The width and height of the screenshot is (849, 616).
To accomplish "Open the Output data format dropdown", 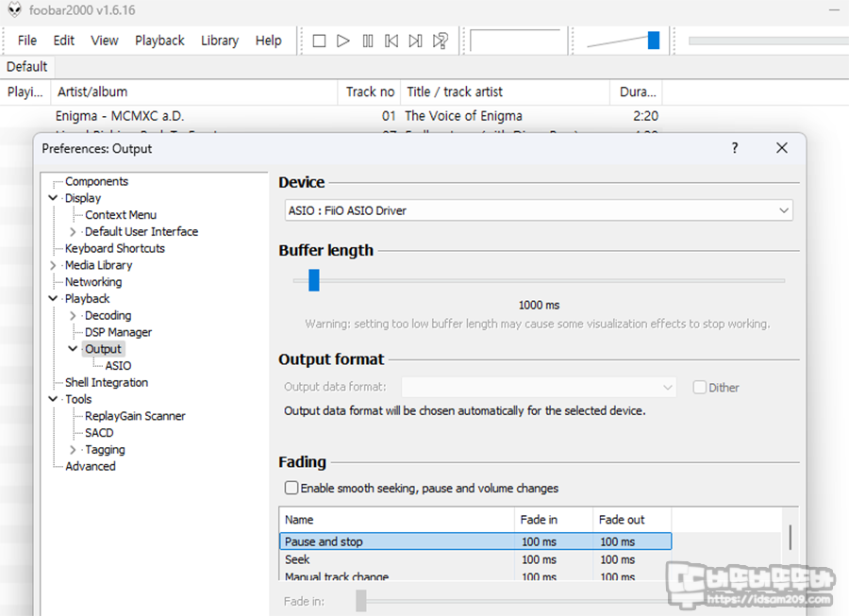I will 539,387.
